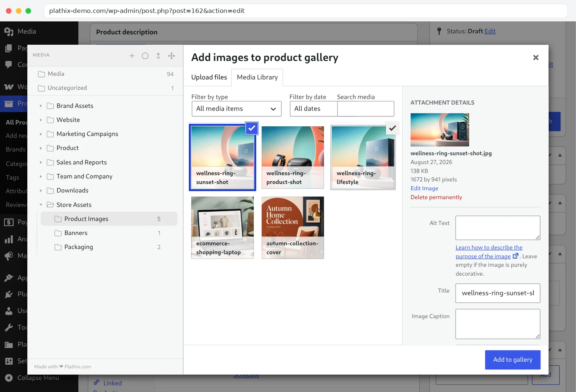
Task: Click the external link icon after purpose of the image
Action: coord(515,256)
